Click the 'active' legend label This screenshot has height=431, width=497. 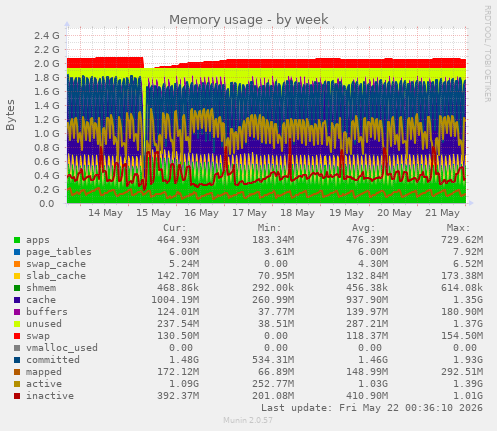point(44,384)
